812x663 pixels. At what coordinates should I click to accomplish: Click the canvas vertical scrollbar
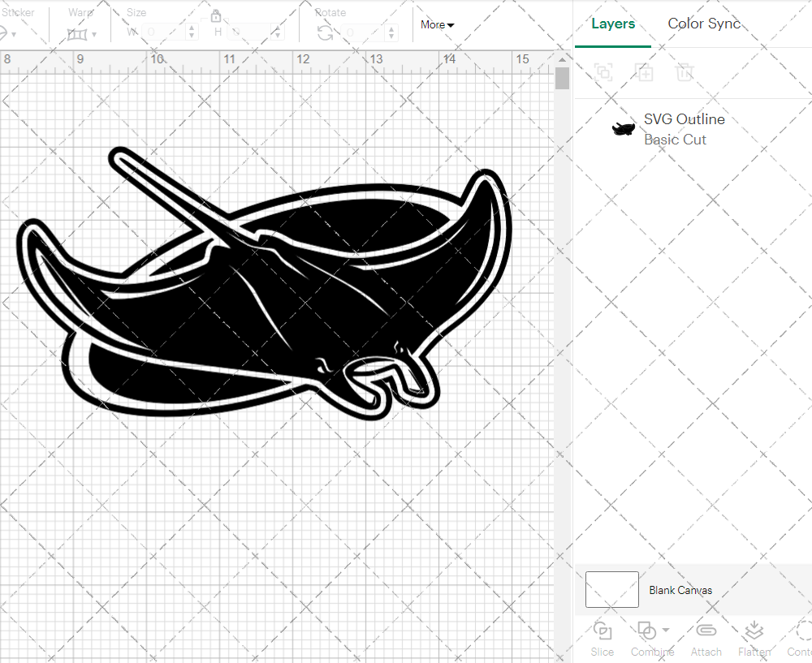click(x=561, y=77)
